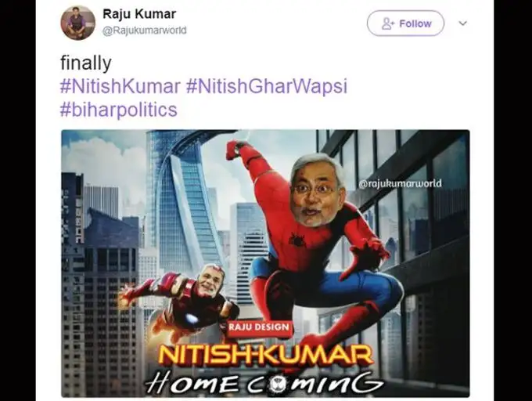Click the glowing arc reactor on Iron Man
This screenshot has width=532, height=401.
pyautogui.click(x=192, y=319)
